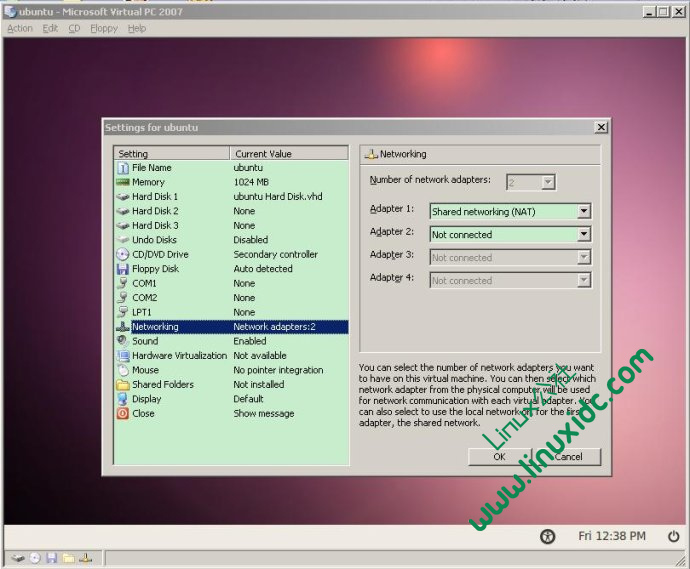Click the Hard Disk 2 icon
Image resolution: width=690 pixels, height=569 pixels.
coord(123,211)
